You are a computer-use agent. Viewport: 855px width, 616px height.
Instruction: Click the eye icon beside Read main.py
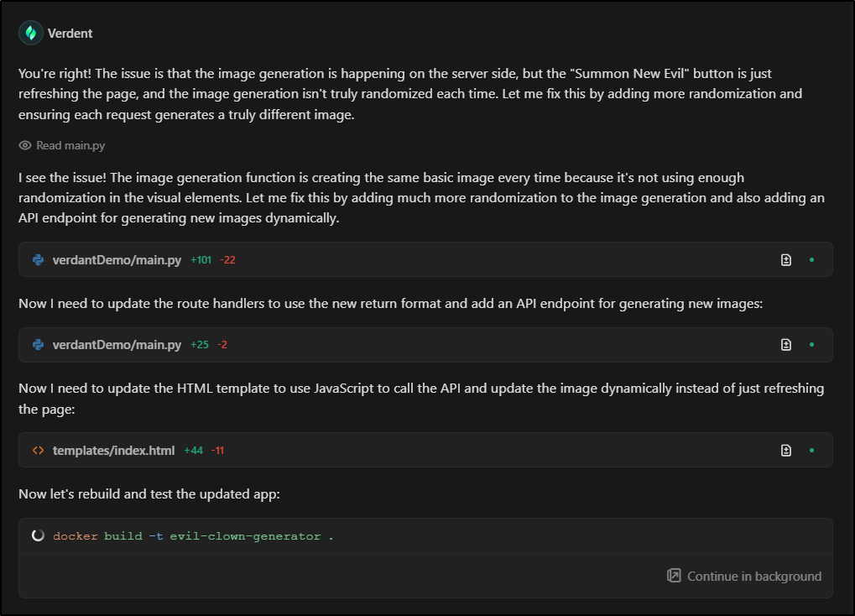pyautogui.click(x=25, y=146)
